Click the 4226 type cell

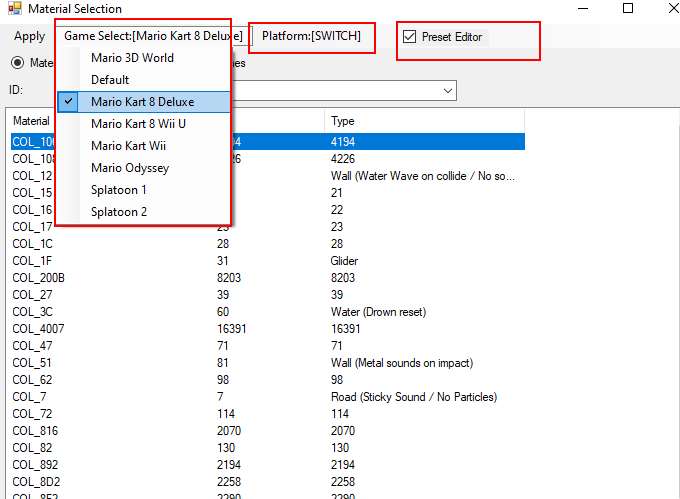[343, 159]
